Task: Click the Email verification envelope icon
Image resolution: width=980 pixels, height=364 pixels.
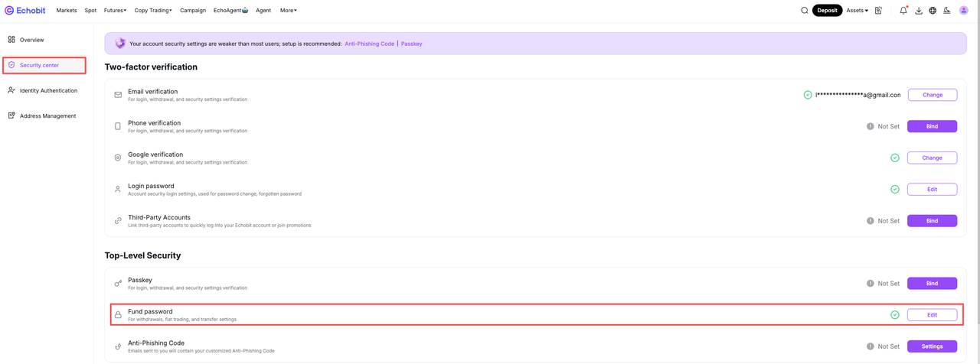Action: (x=118, y=95)
